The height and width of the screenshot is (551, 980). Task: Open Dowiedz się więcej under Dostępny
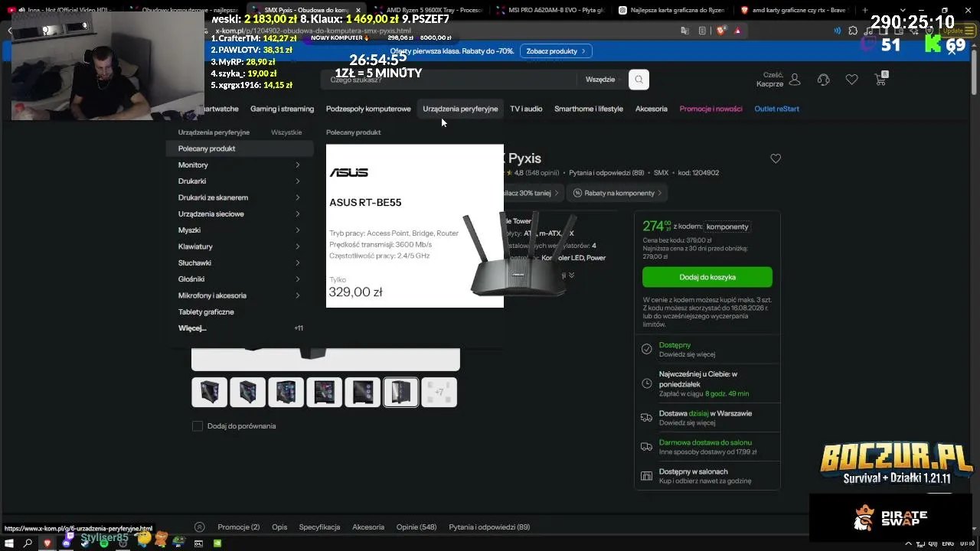coord(687,355)
